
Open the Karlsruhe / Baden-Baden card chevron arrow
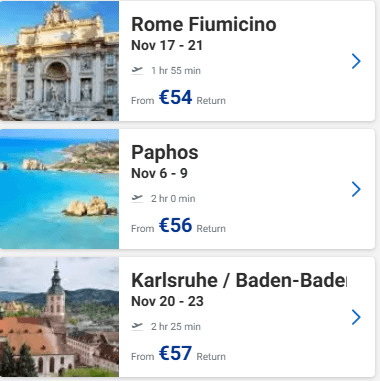point(356,317)
